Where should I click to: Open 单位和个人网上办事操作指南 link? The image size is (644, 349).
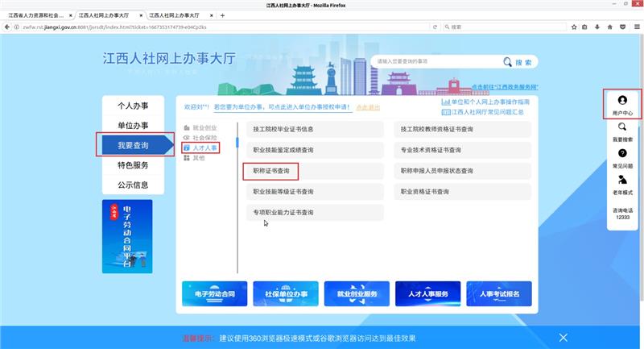[x=489, y=102]
